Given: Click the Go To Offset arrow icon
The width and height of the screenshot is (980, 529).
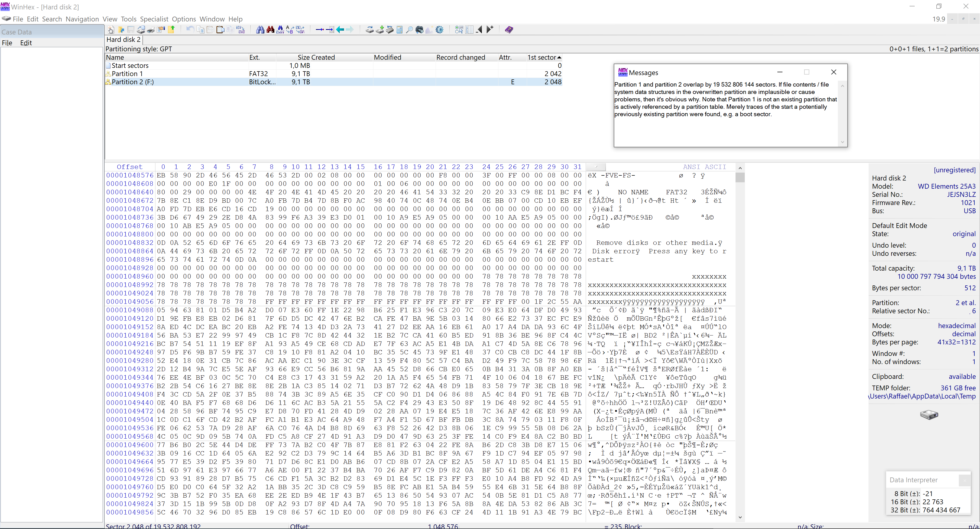Looking at the screenshot, I should (x=320, y=30).
